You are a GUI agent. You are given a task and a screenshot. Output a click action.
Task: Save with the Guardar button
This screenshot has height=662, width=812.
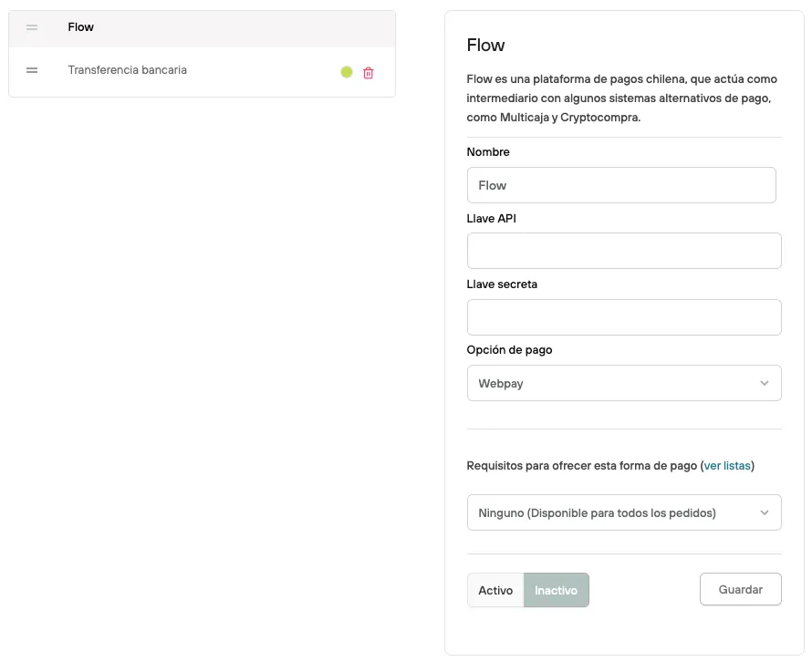[741, 589]
